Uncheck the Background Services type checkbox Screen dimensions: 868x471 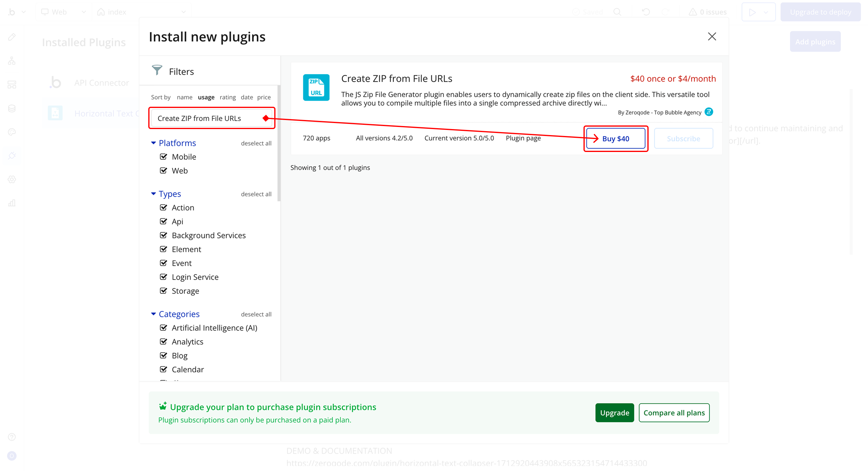tap(163, 235)
